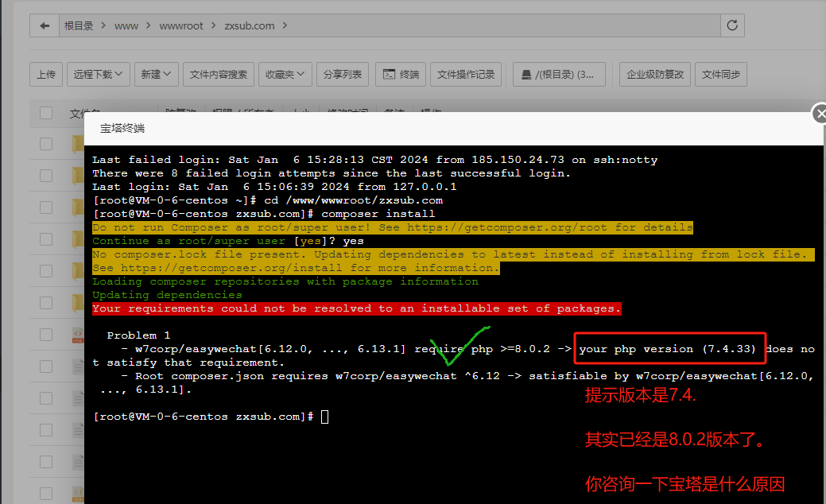Click the 'Problem 1' line
The height and width of the screenshot is (504, 826).
pos(138,335)
